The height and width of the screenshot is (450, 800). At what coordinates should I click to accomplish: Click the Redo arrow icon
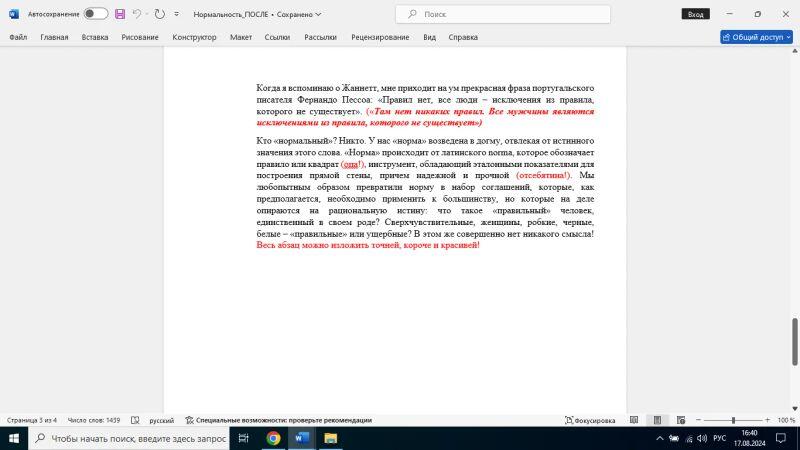tap(159, 14)
